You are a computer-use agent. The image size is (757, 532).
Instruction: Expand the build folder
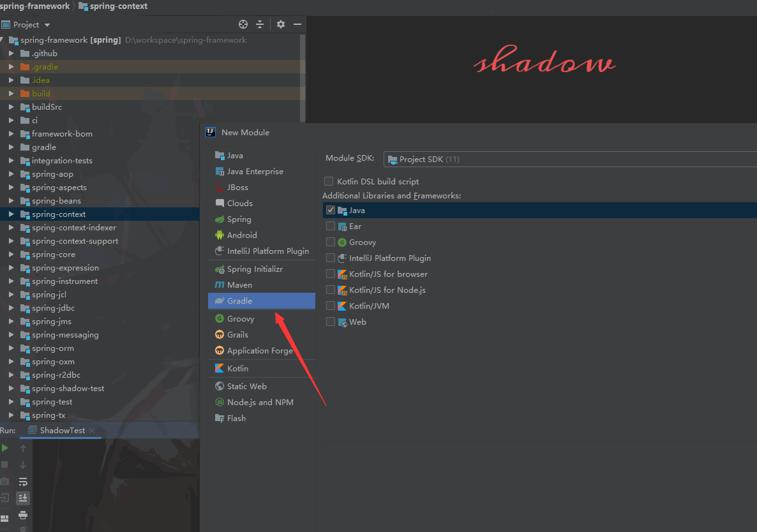[11, 93]
